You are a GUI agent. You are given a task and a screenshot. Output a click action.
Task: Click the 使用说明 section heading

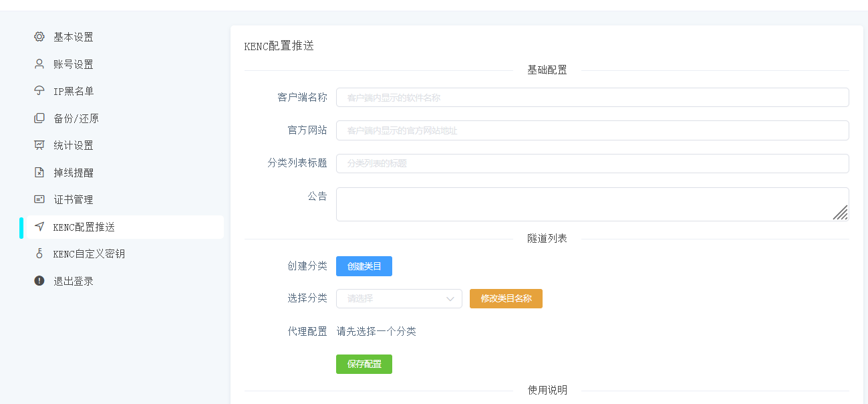coord(547,390)
